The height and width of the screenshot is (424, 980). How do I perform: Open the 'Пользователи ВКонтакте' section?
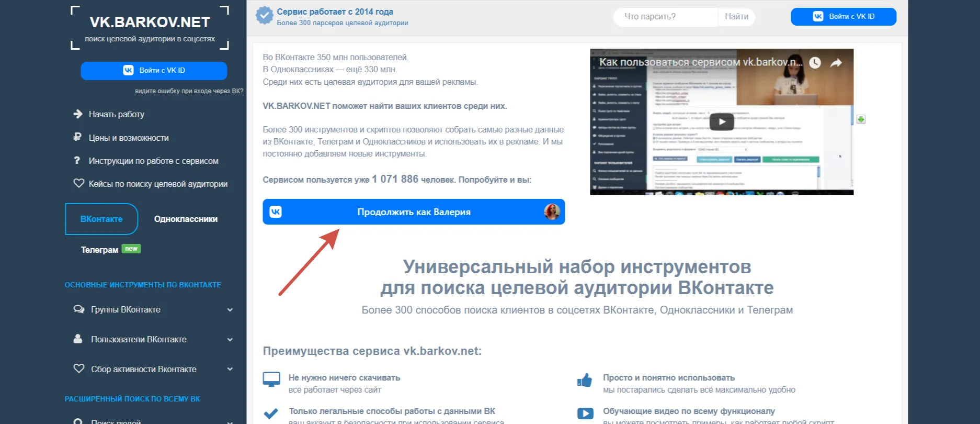coord(139,339)
